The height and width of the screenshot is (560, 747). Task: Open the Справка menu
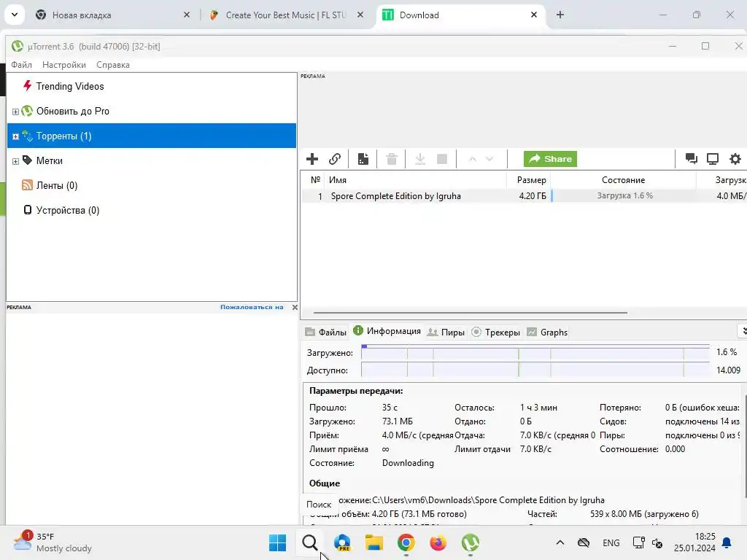coord(113,65)
